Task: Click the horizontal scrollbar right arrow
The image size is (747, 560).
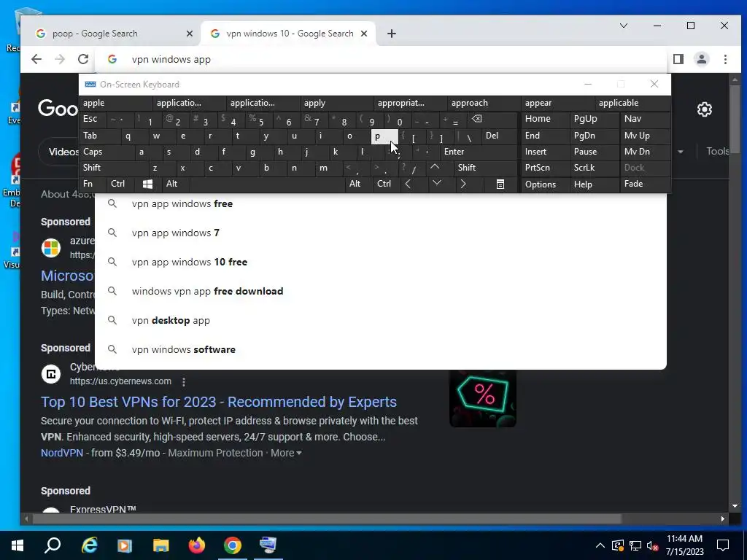Action: tap(723, 518)
